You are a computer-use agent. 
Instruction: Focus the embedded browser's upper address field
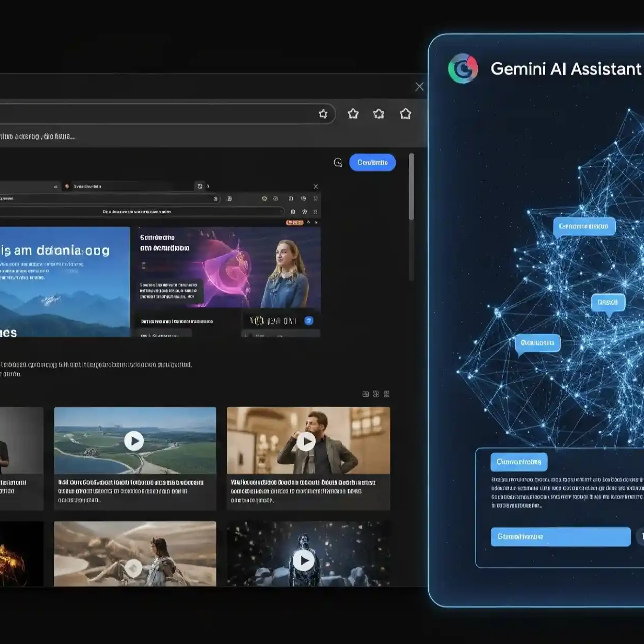tap(109, 199)
